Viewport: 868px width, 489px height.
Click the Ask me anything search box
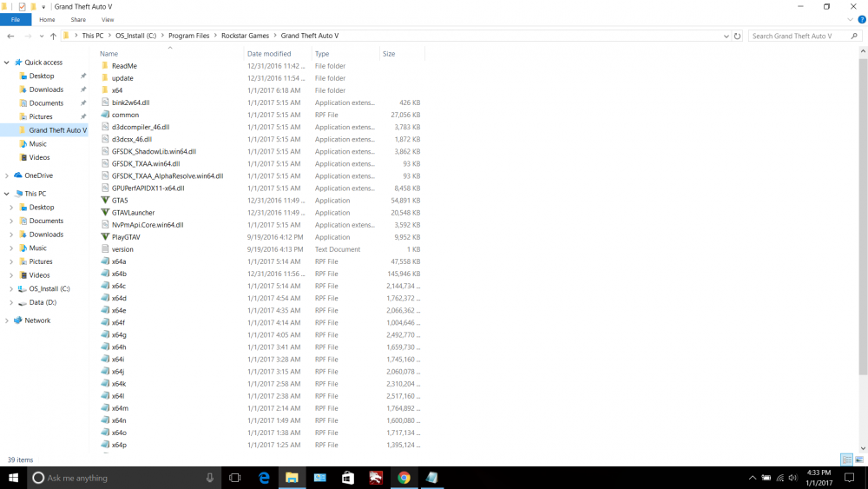(124, 478)
